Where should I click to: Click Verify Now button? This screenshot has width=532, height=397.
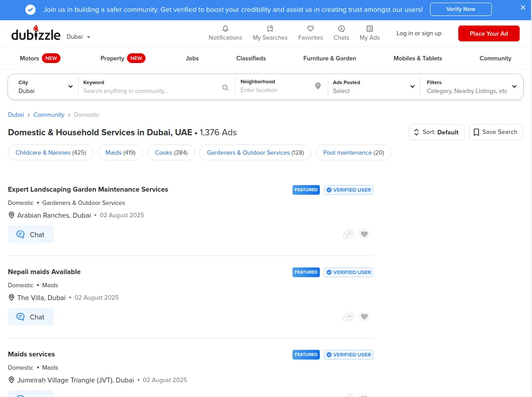pyautogui.click(x=461, y=9)
